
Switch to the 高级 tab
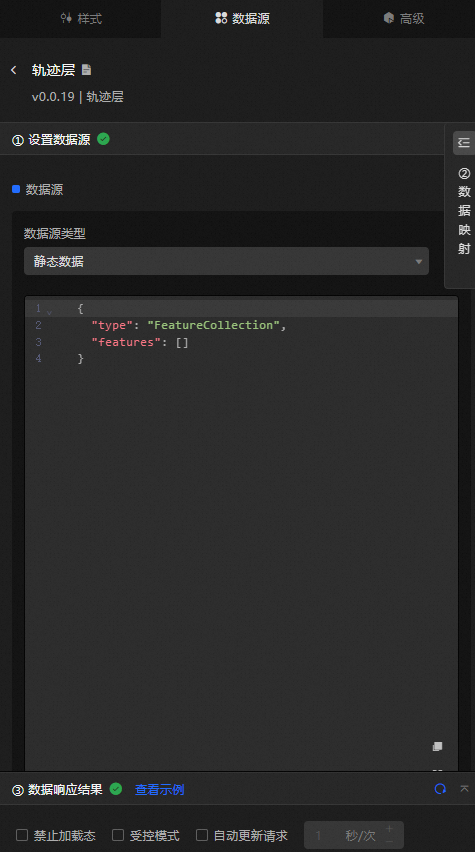coord(404,18)
